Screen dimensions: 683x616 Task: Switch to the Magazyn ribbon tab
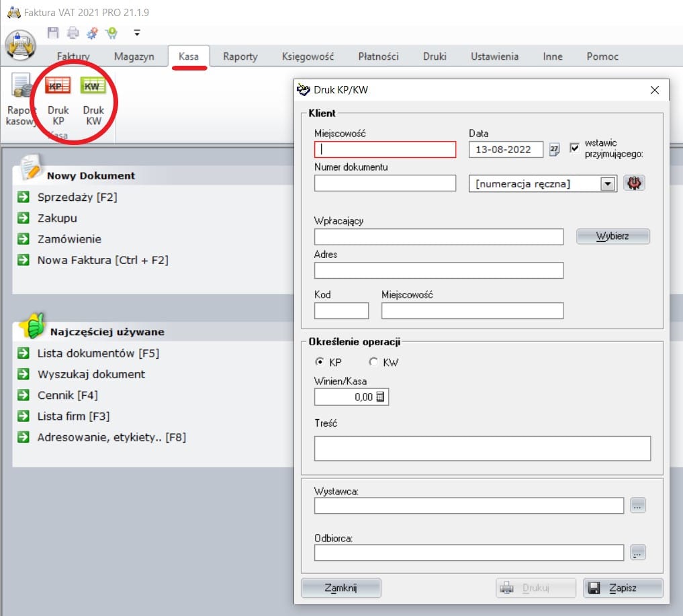coord(134,56)
